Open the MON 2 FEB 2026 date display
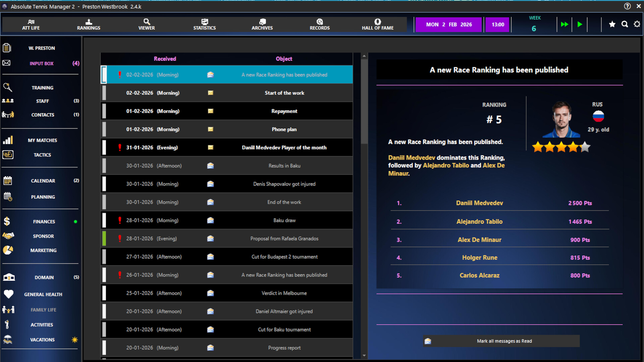The image size is (644, 362). coord(448,24)
